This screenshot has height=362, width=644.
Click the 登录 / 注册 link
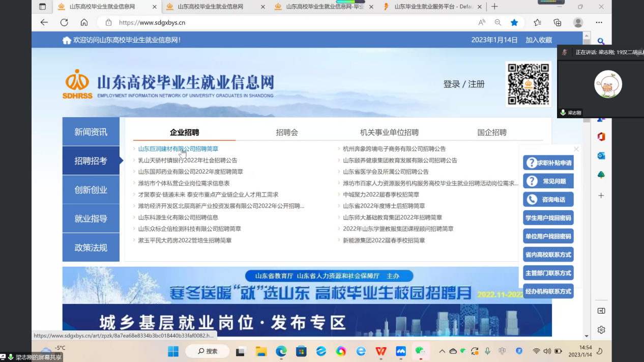[x=463, y=84]
